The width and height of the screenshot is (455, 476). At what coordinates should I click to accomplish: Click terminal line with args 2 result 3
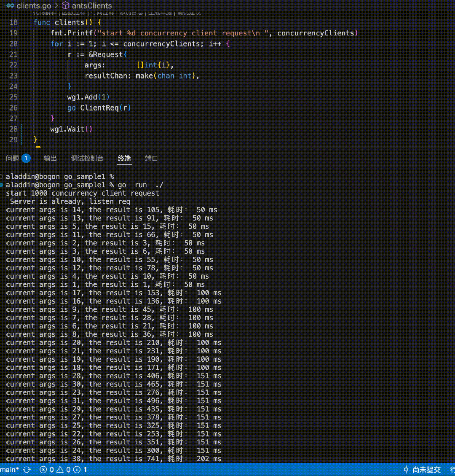point(105,243)
